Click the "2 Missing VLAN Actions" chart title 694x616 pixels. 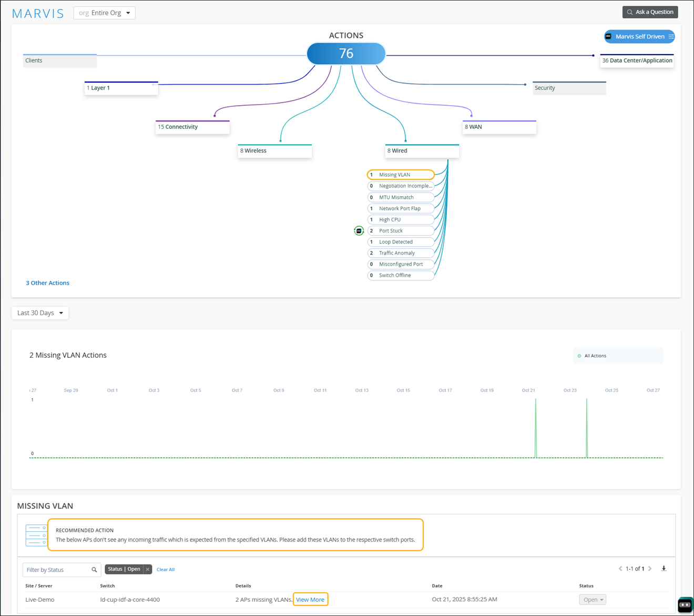click(x=68, y=356)
